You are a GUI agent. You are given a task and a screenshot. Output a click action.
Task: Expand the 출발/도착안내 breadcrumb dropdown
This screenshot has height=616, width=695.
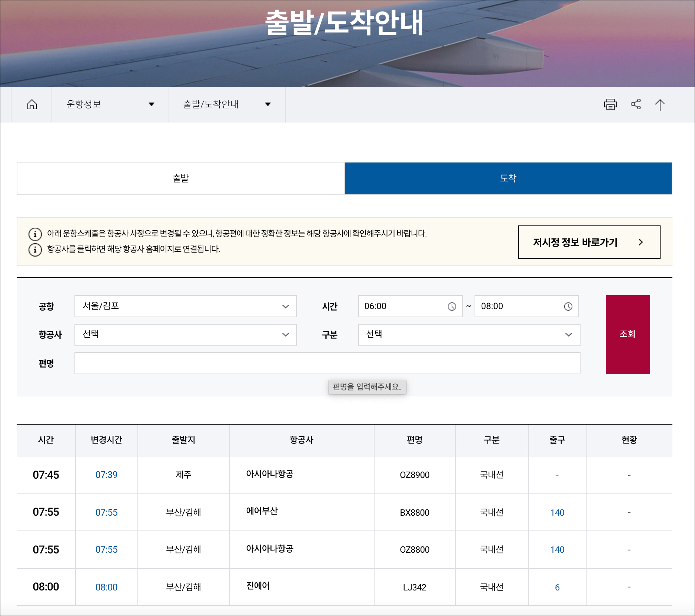point(227,104)
